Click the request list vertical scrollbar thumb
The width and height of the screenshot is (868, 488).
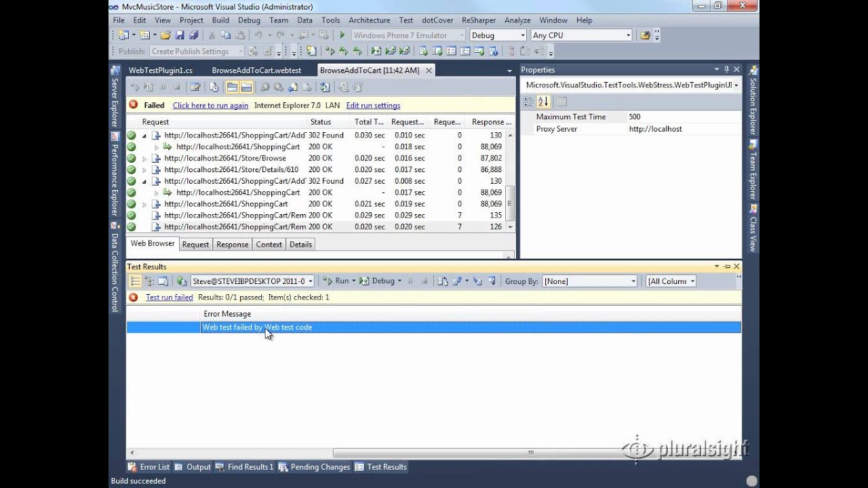pos(510,203)
